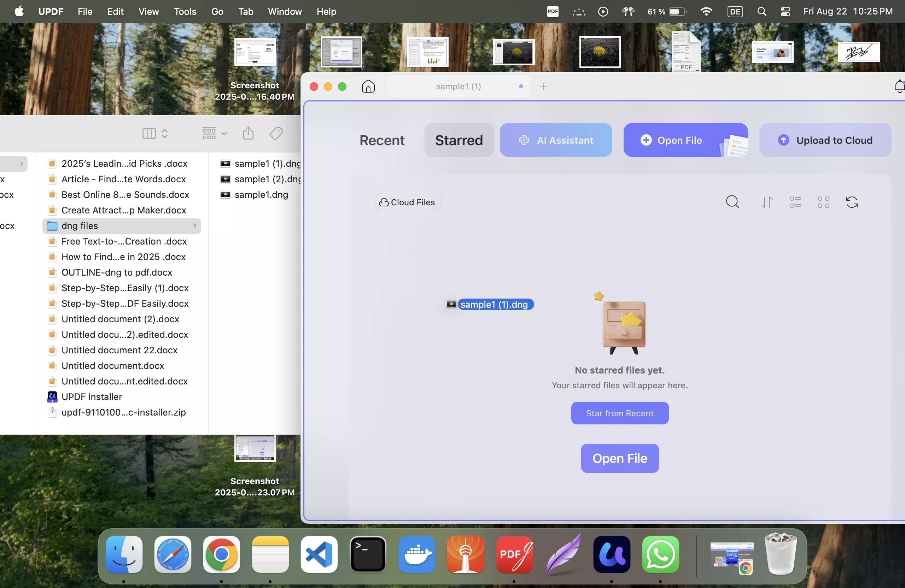This screenshot has width=905, height=588.
Task: Click the Finder tag icon
Action: tap(276, 134)
